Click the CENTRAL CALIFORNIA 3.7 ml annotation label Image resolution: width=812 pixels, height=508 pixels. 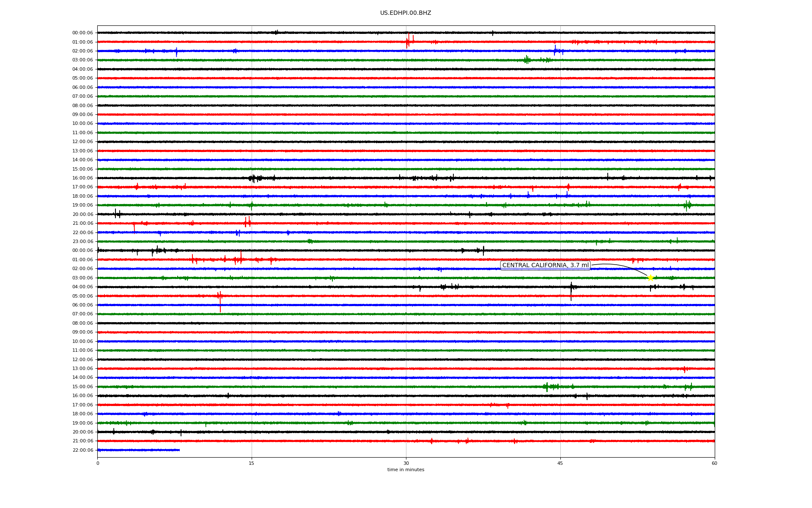[x=545, y=265]
